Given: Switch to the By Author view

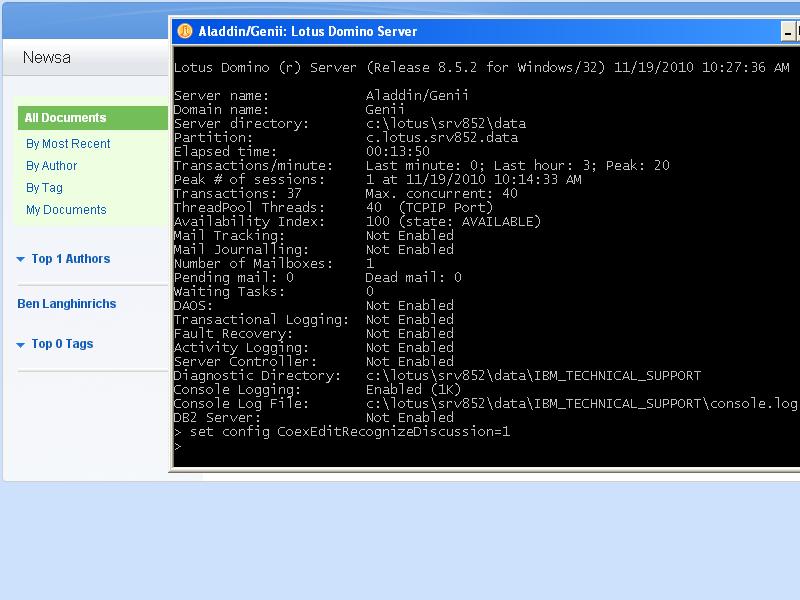Looking at the screenshot, I should (52, 166).
